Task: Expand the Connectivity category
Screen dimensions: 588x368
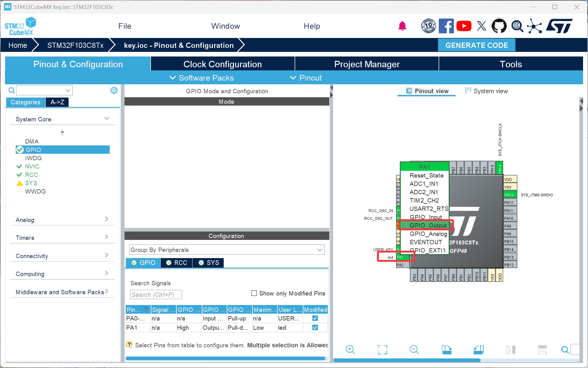Action: pos(63,256)
